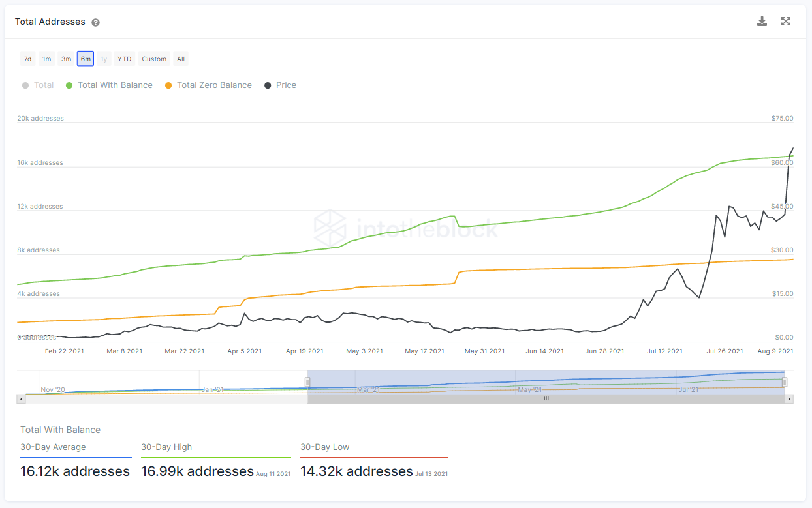This screenshot has width=812, height=508.
Task: Click the 30-Day High value label
Action: point(196,471)
